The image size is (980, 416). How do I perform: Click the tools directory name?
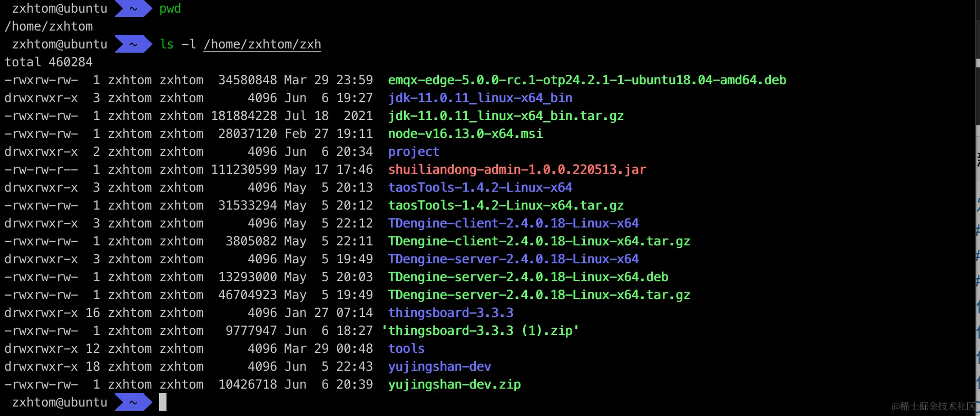[406, 349]
